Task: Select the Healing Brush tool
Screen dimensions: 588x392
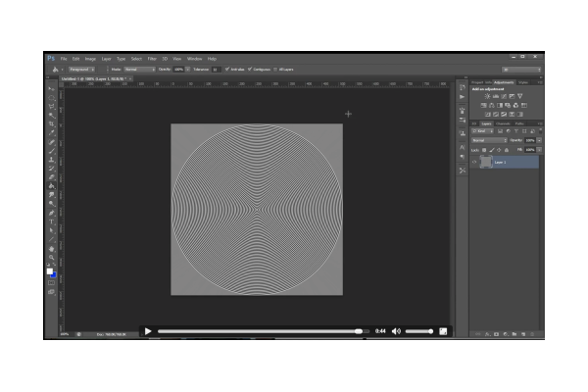Action: 51,142
